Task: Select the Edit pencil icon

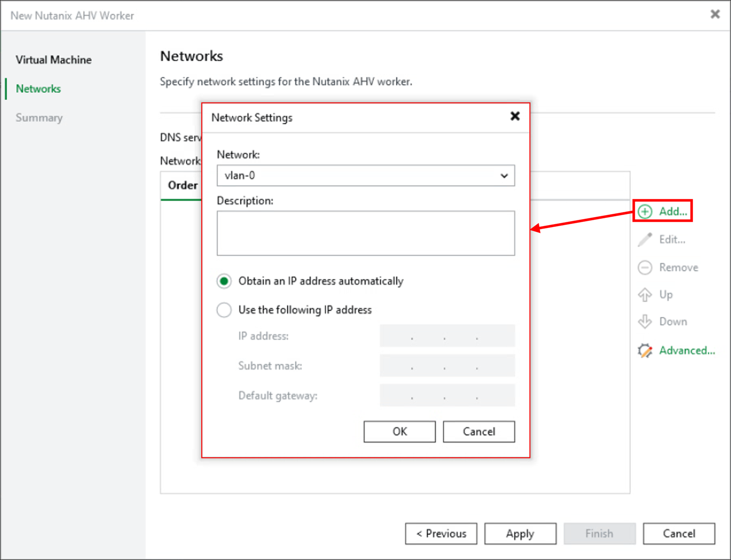Action: (645, 239)
